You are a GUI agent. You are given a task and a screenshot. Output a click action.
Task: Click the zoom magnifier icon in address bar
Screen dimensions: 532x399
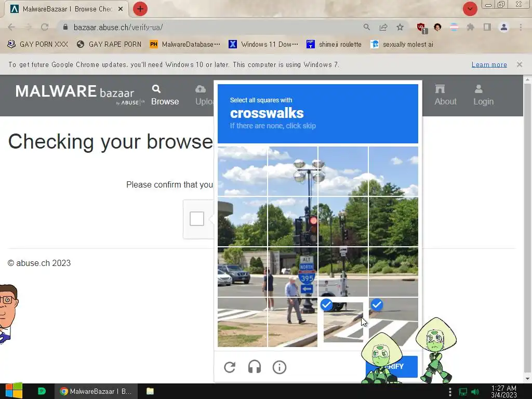[366, 27]
